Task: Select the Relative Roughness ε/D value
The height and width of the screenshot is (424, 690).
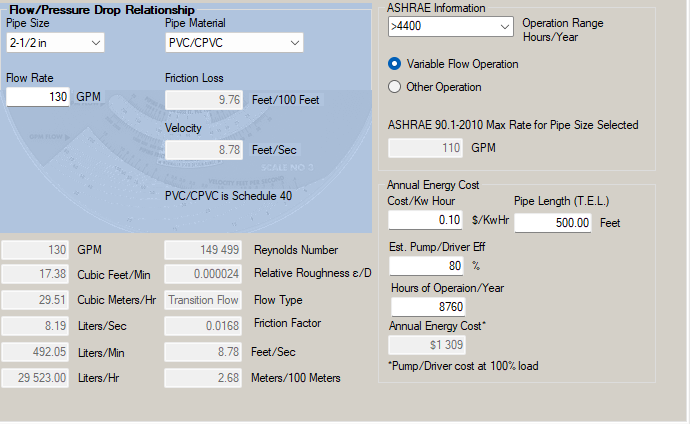Action: click(x=204, y=274)
